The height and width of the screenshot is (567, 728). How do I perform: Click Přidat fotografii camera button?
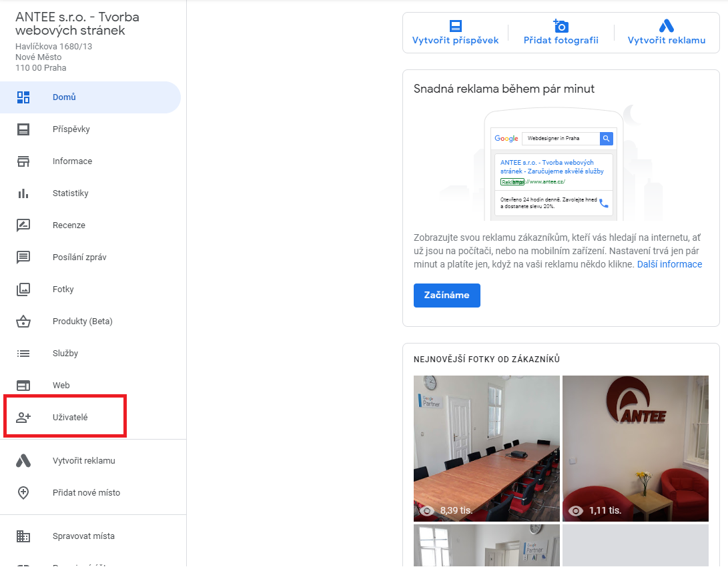pyautogui.click(x=561, y=33)
